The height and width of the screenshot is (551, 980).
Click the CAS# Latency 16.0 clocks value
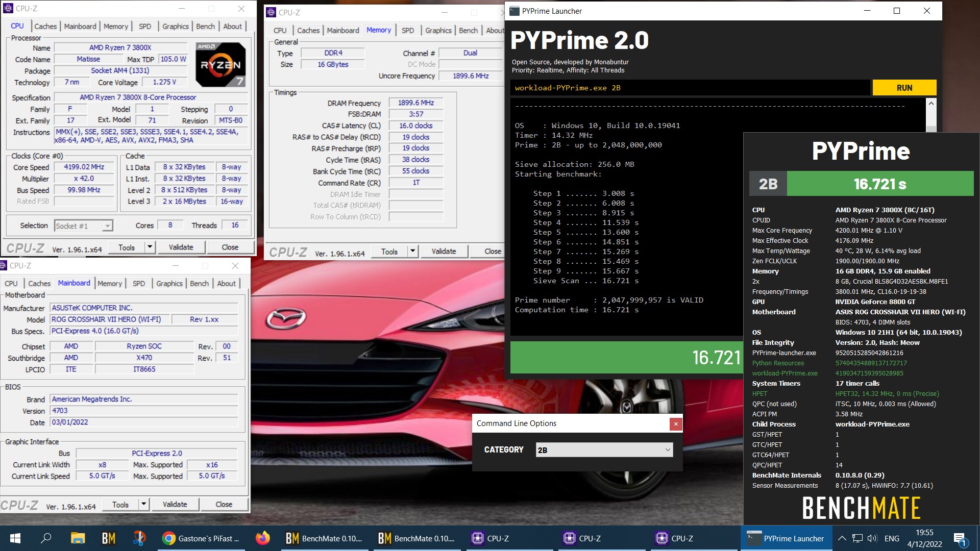click(416, 126)
